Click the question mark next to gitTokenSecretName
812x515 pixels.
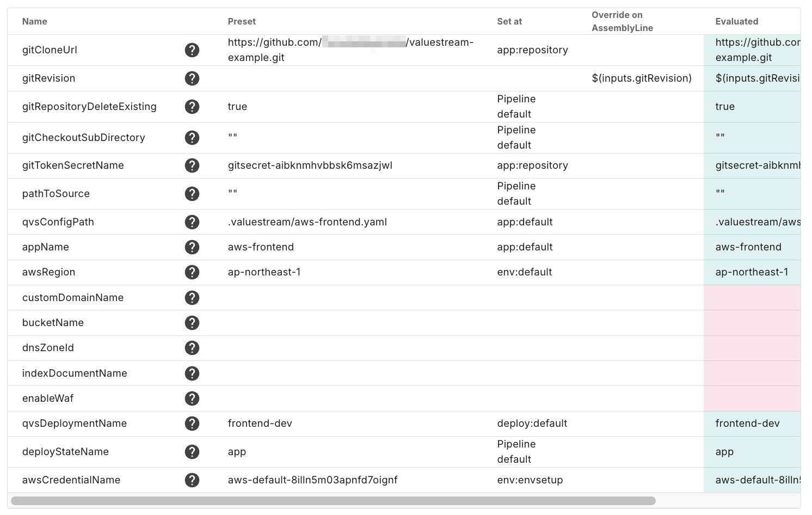pos(192,165)
